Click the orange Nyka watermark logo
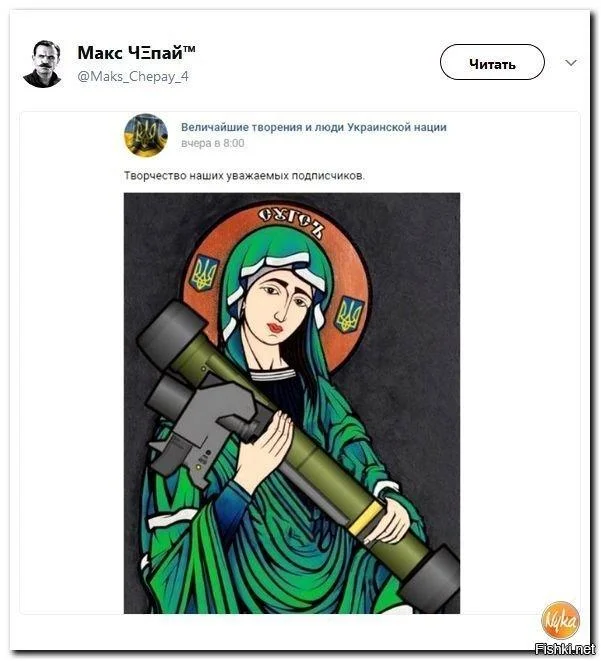Image resolution: width=601 pixels, height=661 pixels. [x=560, y=620]
